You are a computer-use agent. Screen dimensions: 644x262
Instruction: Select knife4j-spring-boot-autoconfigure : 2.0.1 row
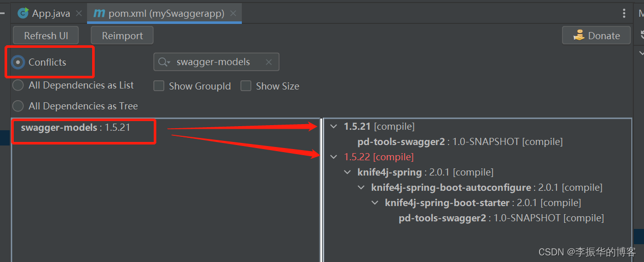pyautogui.click(x=487, y=187)
